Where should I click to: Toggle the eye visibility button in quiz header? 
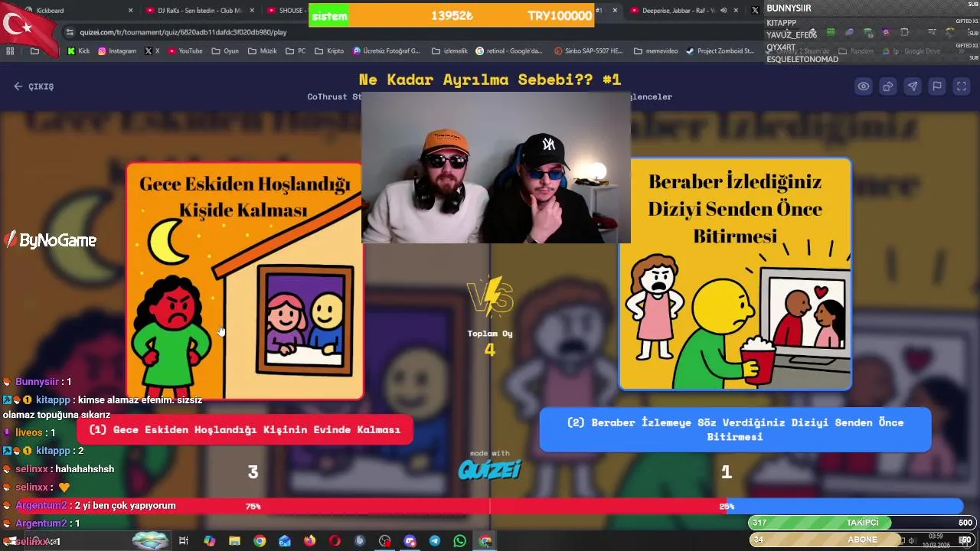(864, 86)
